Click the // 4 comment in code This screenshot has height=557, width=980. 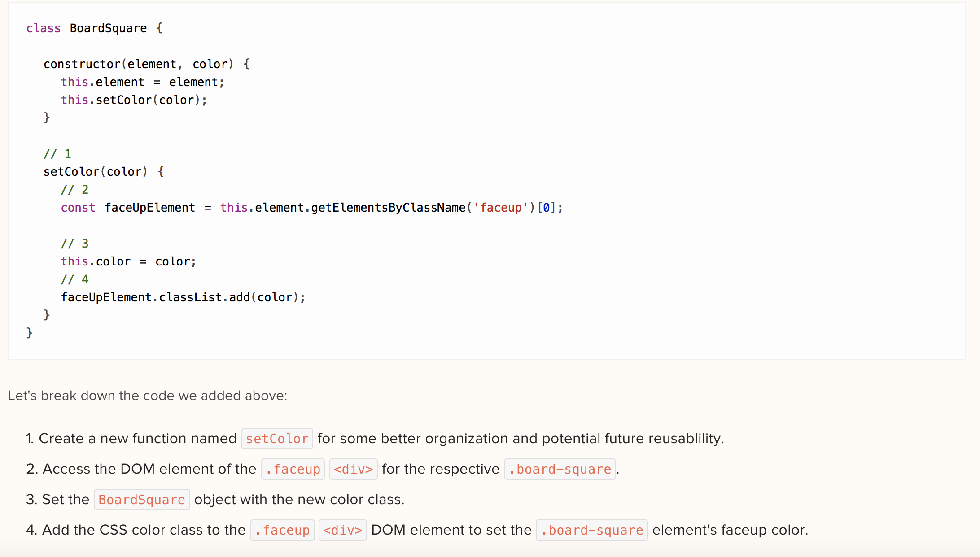[x=75, y=279]
